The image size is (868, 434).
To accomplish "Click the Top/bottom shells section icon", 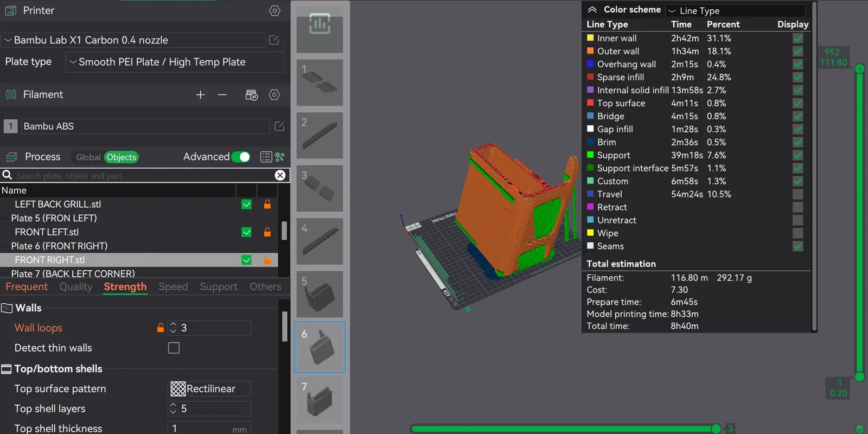I will click(x=7, y=369).
